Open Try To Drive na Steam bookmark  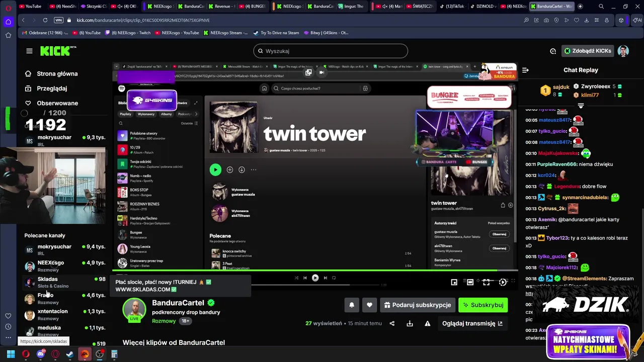coord(276,33)
